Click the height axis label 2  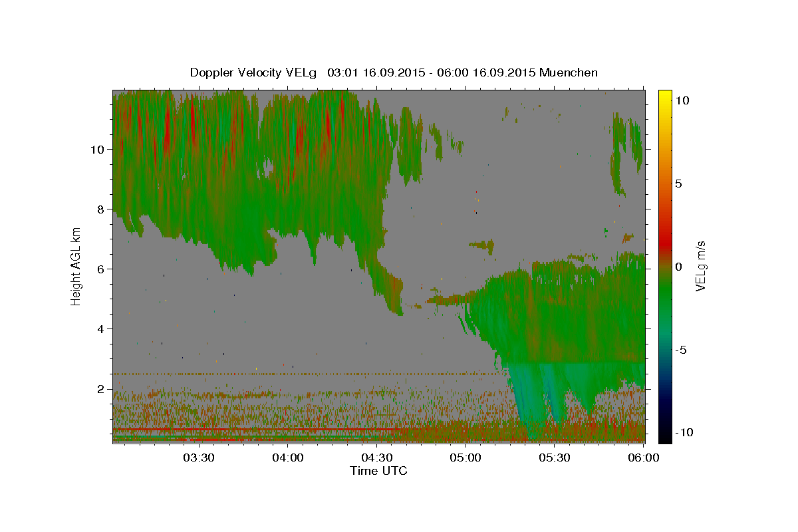(x=100, y=388)
